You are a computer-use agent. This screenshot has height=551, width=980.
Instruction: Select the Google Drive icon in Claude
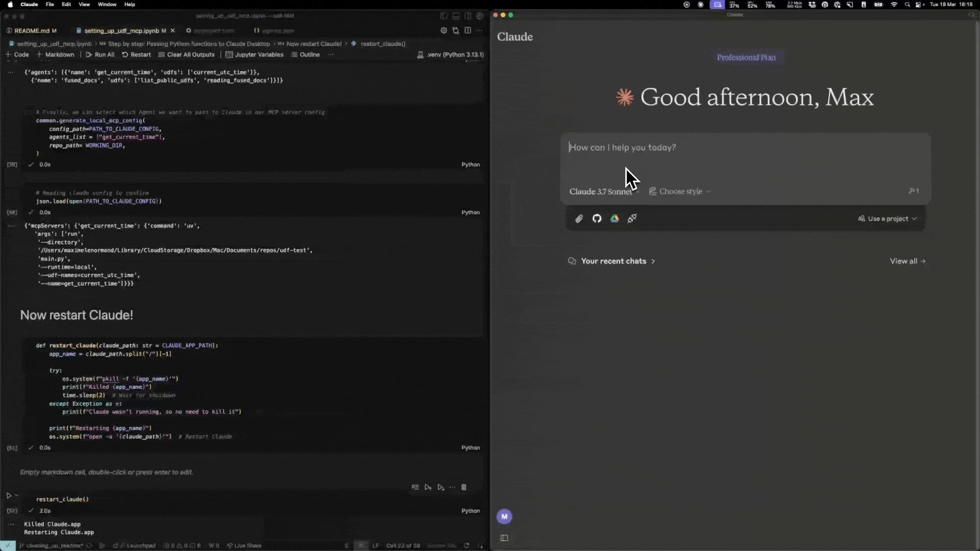tap(615, 218)
